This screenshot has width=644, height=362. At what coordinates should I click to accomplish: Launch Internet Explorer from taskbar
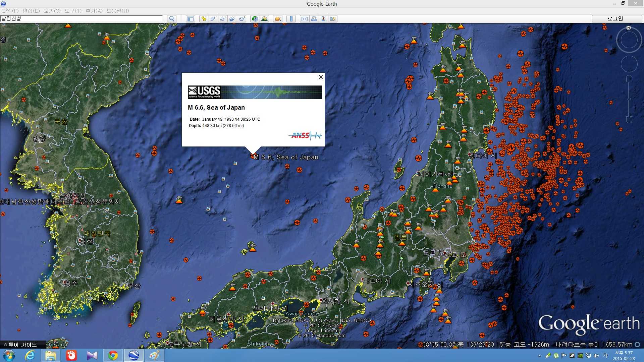pos(30,355)
